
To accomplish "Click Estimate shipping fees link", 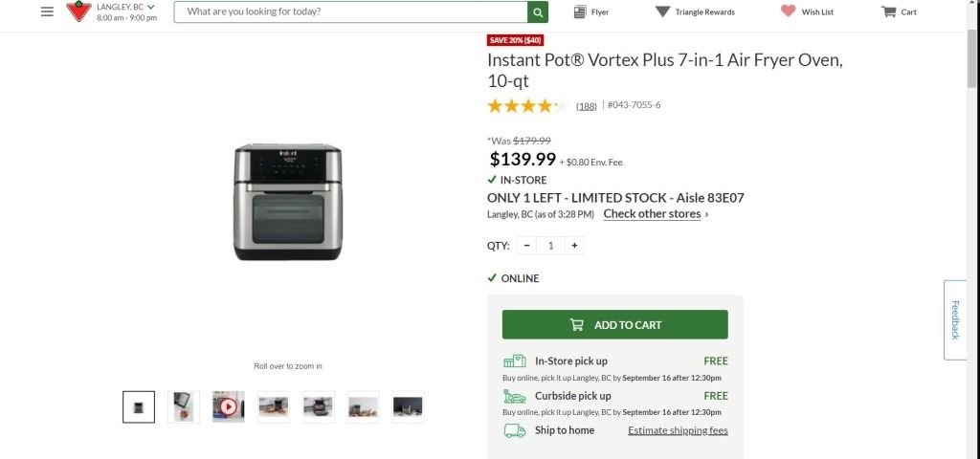I will point(678,430).
